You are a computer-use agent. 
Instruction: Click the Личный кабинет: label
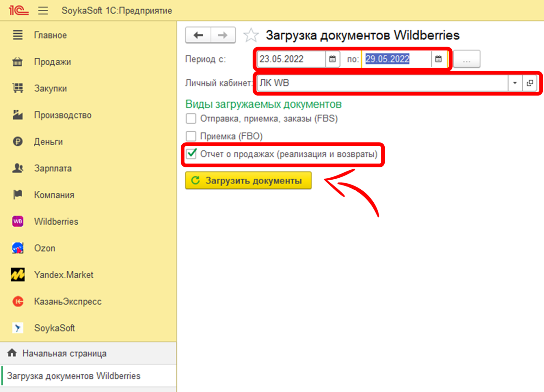[x=219, y=83]
